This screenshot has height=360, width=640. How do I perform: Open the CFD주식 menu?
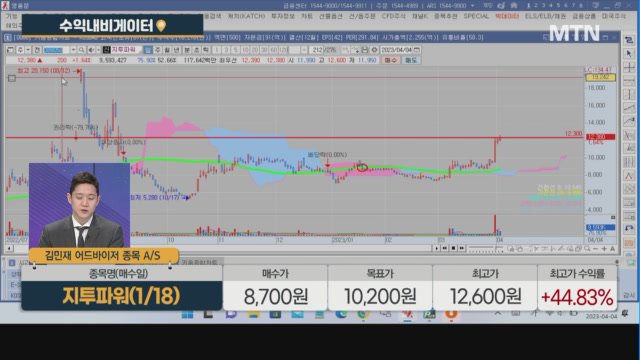393,16
